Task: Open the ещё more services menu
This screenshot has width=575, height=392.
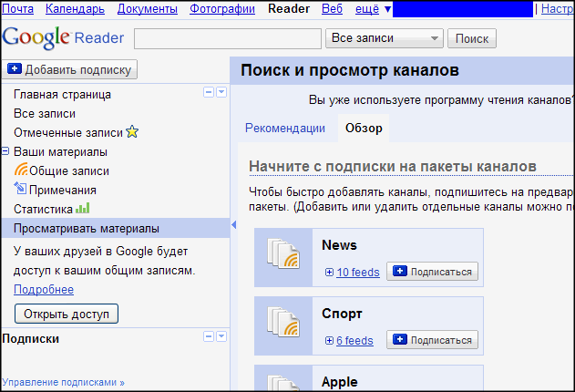Action: pos(374,8)
